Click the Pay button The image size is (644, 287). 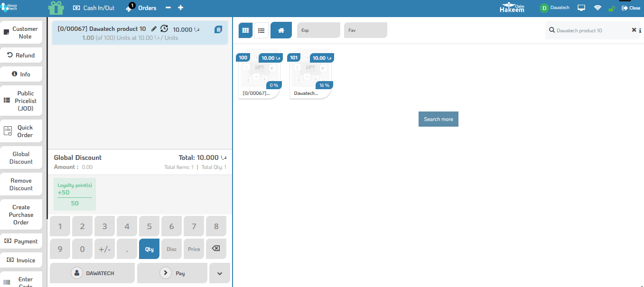pyautogui.click(x=172, y=273)
